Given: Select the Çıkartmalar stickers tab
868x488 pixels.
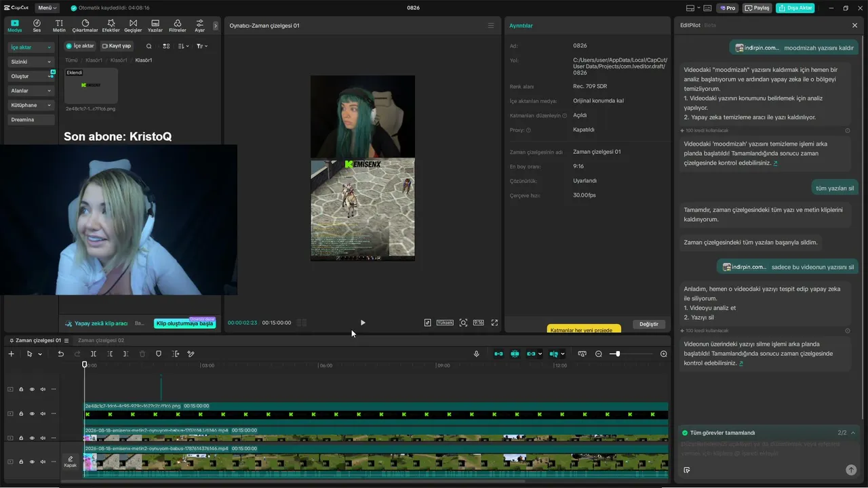Looking at the screenshot, I should click(85, 26).
